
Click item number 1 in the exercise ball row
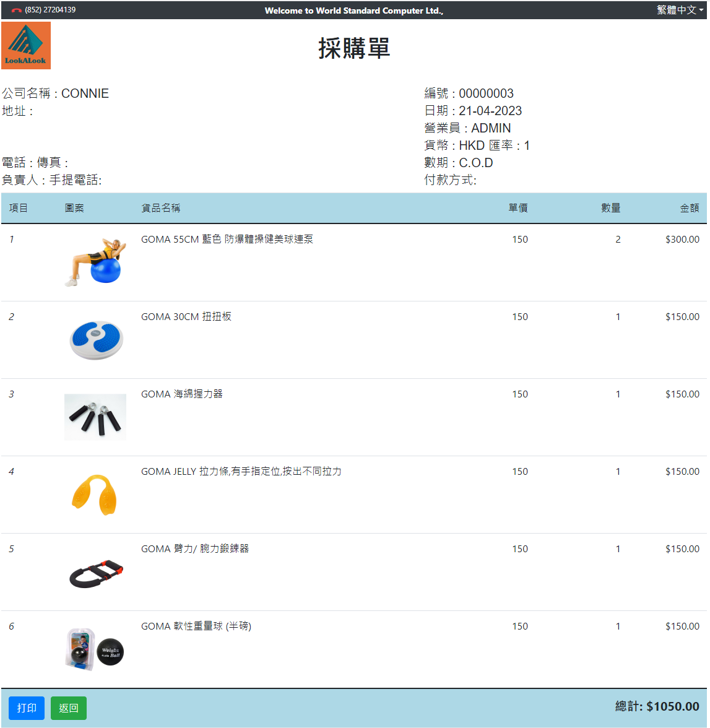[x=12, y=239]
